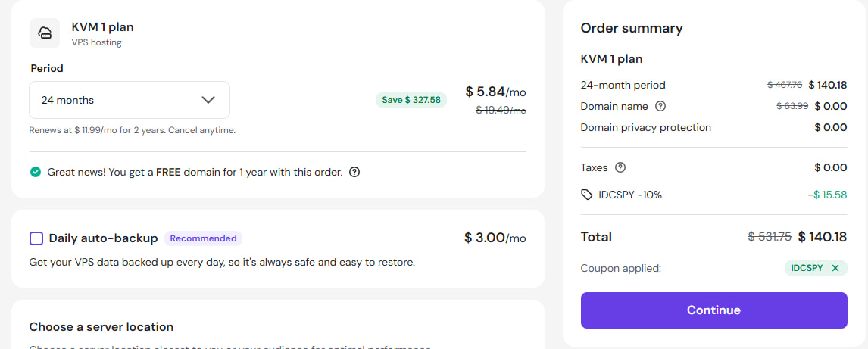The image size is (868, 349).
Task: Click the Domain name help question icon
Action: 660,106
